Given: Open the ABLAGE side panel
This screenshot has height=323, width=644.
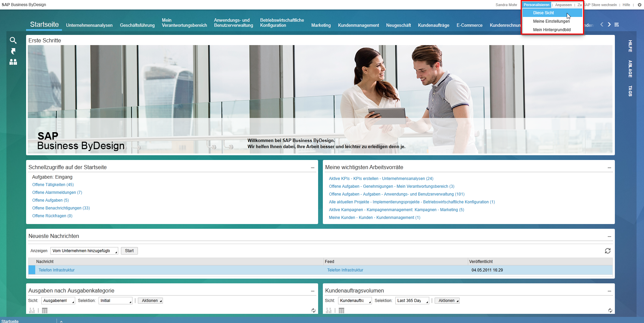Looking at the screenshot, I should (630, 69).
